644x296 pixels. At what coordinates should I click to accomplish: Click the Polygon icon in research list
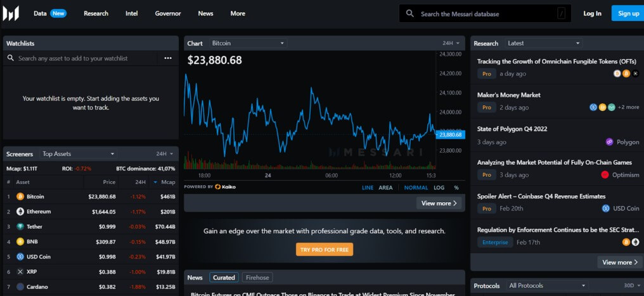(610, 142)
